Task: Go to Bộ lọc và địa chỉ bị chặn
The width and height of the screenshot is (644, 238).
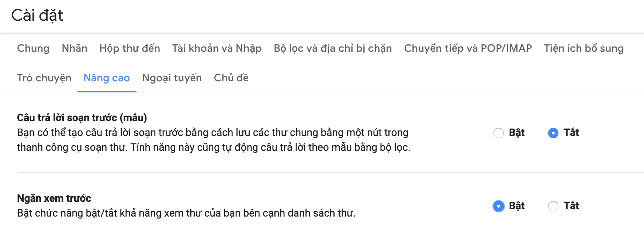Action: pyautogui.click(x=332, y=48)
